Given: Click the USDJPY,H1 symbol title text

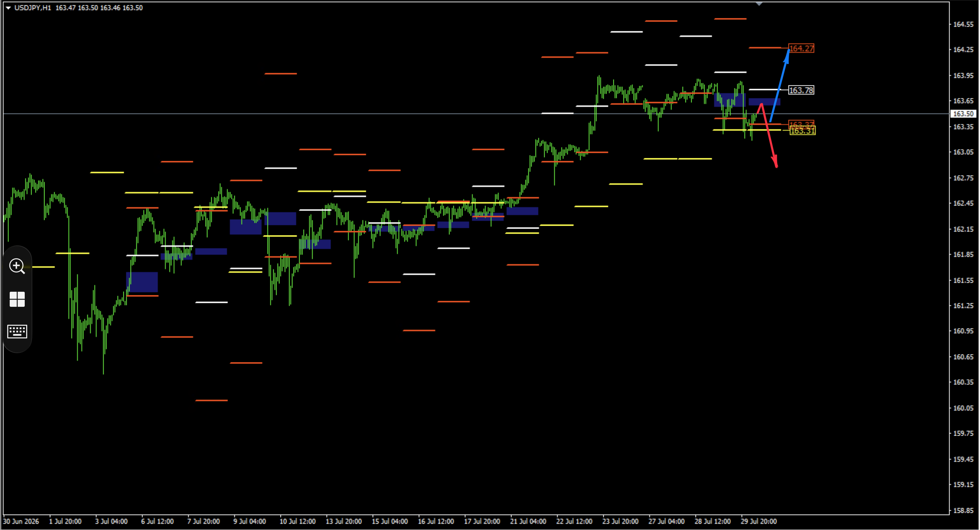Looking at the screenshot, I should click(x=33, y=8).
